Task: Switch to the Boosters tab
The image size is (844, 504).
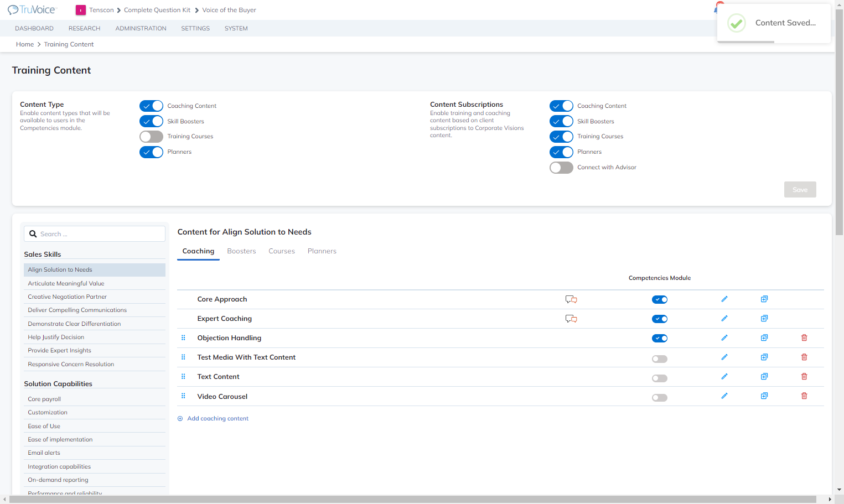Action: 241,251
